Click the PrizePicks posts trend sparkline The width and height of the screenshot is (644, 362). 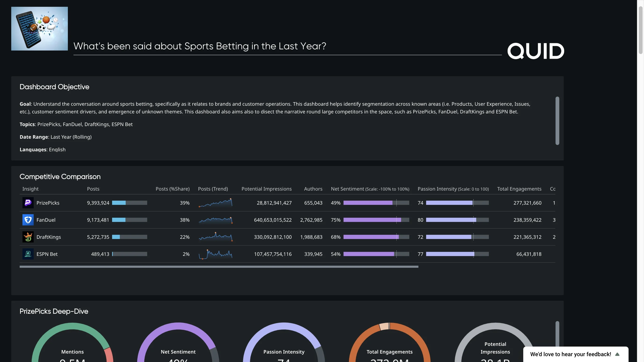[216, 203]
